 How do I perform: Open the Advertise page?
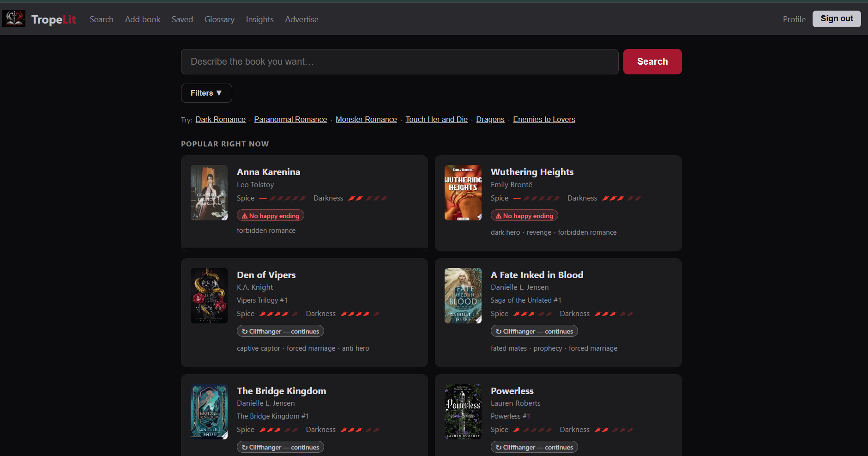tap(301, 19)
